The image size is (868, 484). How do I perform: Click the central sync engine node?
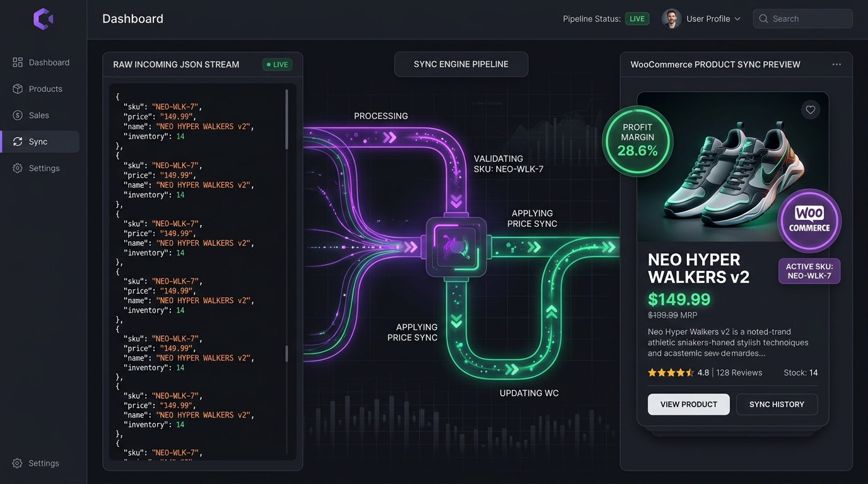pyautogui.click(x=457, y=246)
